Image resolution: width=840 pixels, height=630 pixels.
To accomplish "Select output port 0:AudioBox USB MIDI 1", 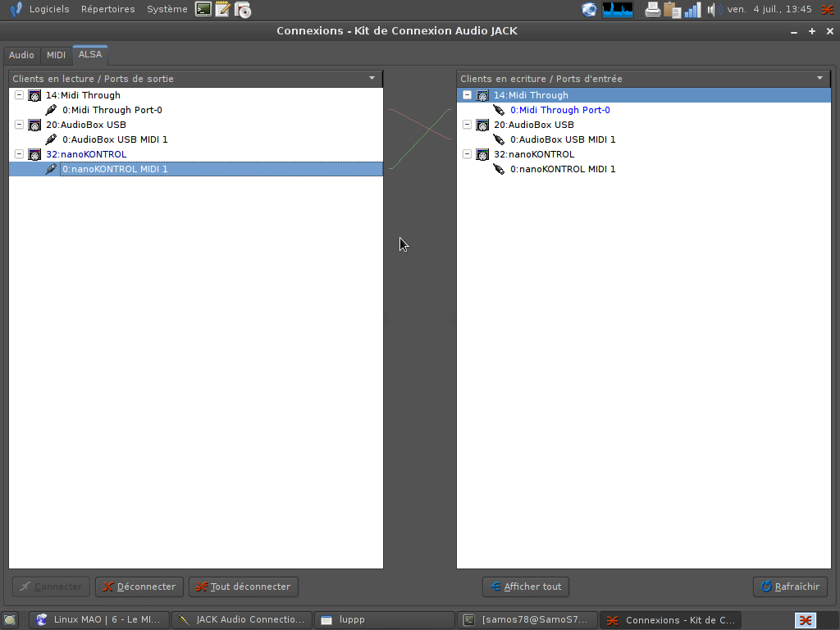I will pyautogui.click(x=115, y=139).
